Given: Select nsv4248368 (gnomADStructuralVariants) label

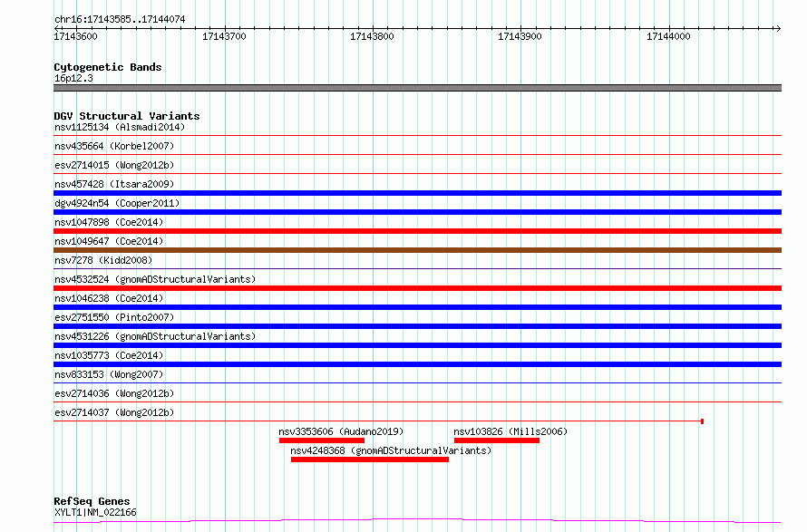Looking at the screenshot, I should 391,450.
